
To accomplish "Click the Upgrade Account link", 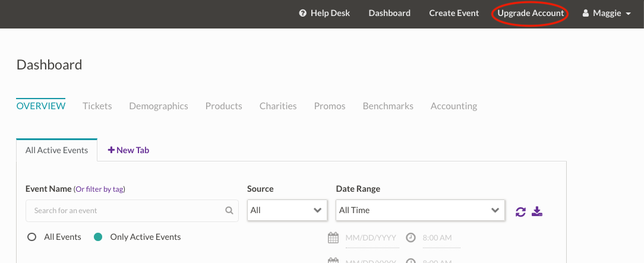I will pos(531,13).
